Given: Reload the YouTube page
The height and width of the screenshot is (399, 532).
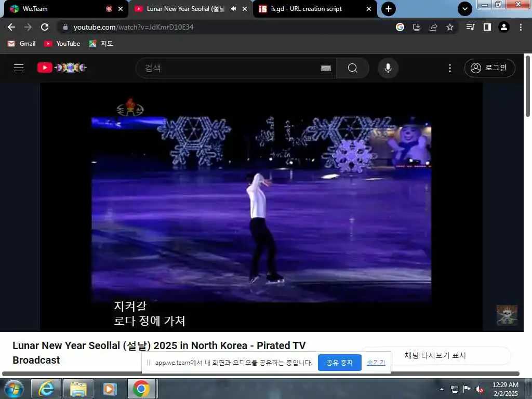Looking at the screenshot, I should pos(45,27).
